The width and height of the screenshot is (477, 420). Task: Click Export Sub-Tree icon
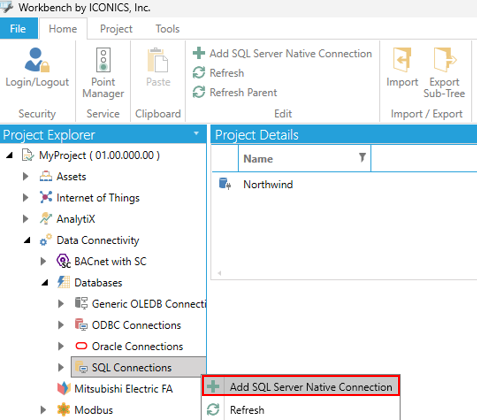coord(444,73)
